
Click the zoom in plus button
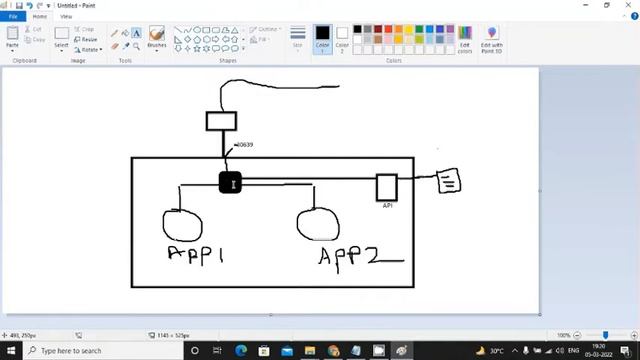[x=634, y=335]
